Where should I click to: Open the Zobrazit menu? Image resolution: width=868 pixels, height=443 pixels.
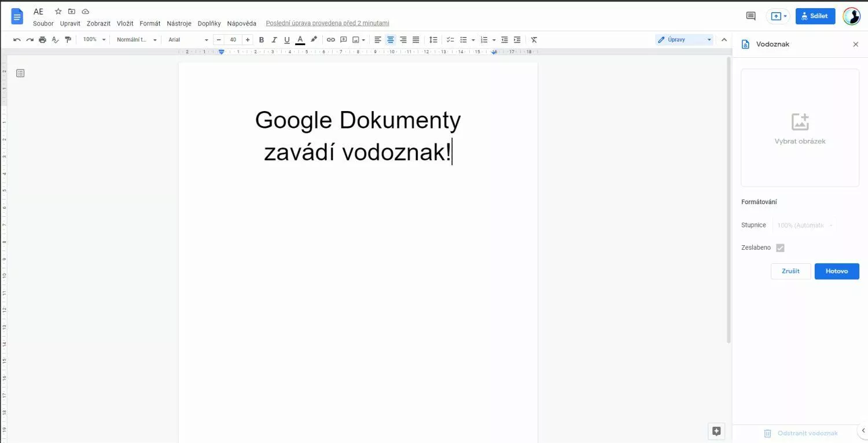click(98, 24)
